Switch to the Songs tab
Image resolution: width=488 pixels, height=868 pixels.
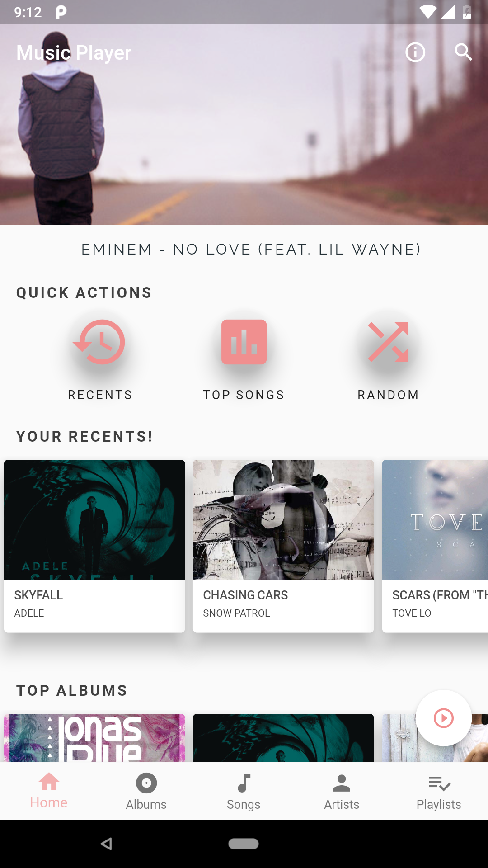tap(244, 791)
